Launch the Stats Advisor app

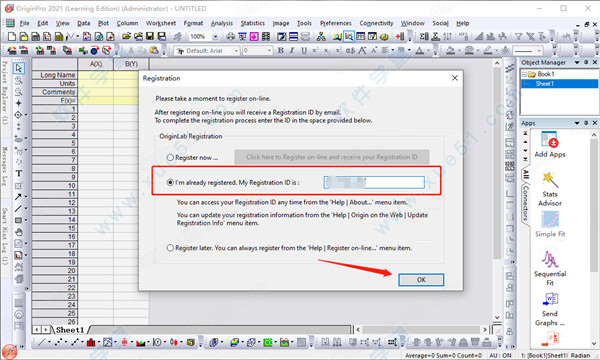coord(550,189)
